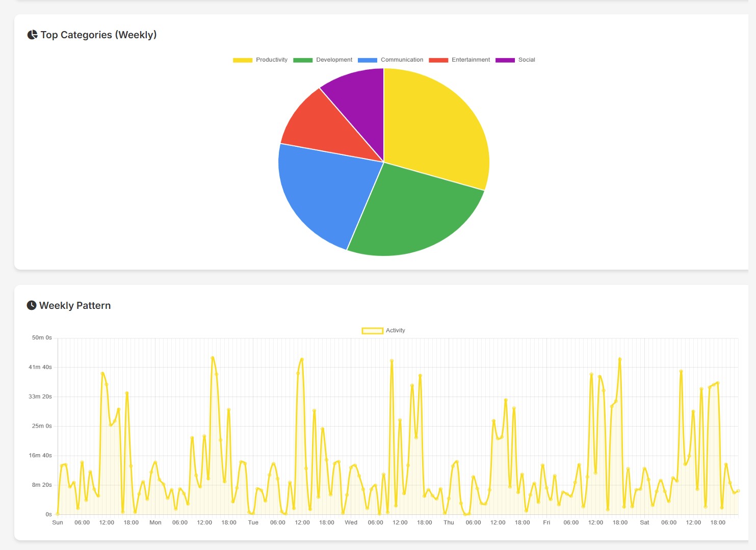Viewport: 756px width, 550px height.
Task: Toggle the Entertainment legend item
Action: coord(459,60)
